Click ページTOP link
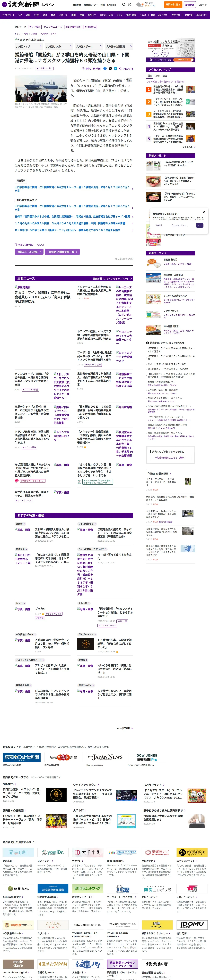The image size is (210, 980). click(125, 728)
